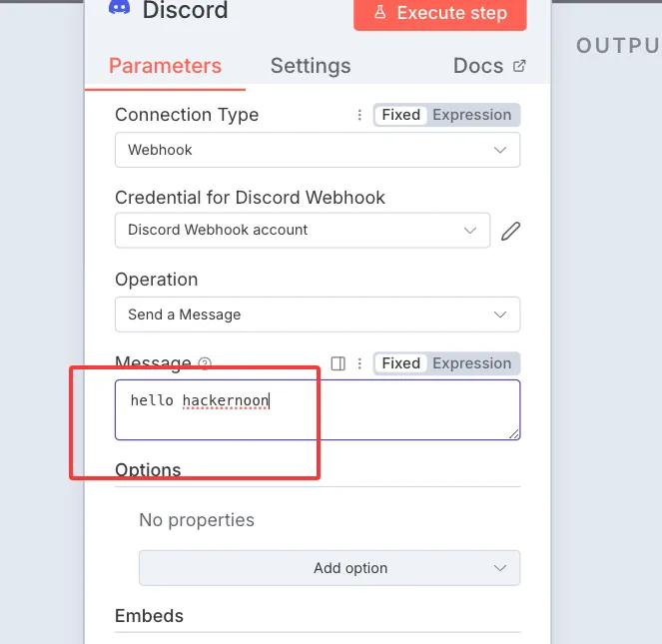Open Message three-dot options menu
The width and height of the screenshot is (662, 644).
click(x=359, y=363)
